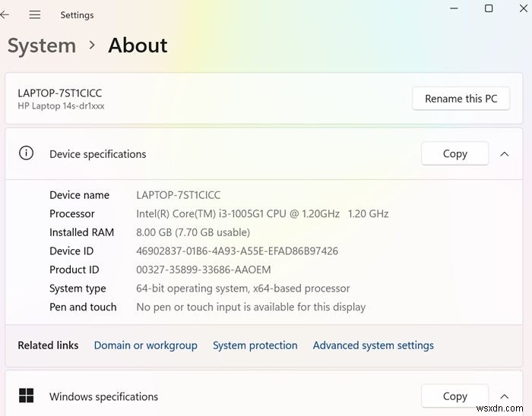Select Installed RAM value 8.00 GB

pyautogui.click(x=193, y=232)
